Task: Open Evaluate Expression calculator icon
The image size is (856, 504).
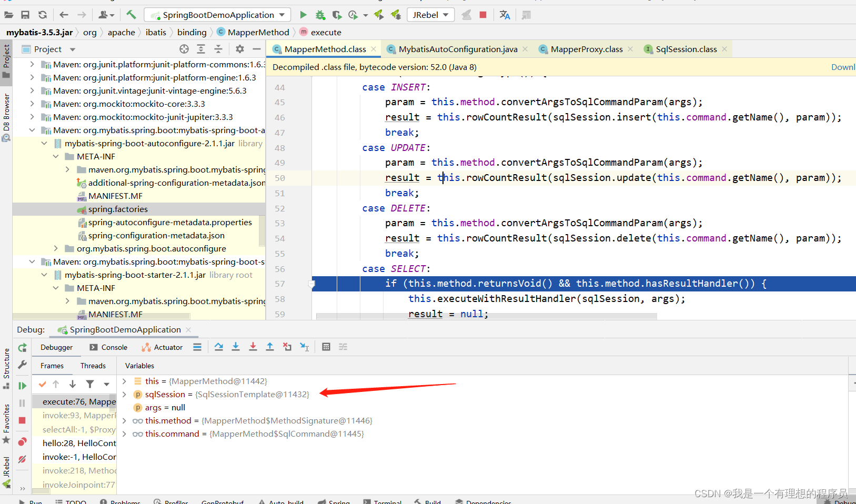Action: tap(326, 347)
